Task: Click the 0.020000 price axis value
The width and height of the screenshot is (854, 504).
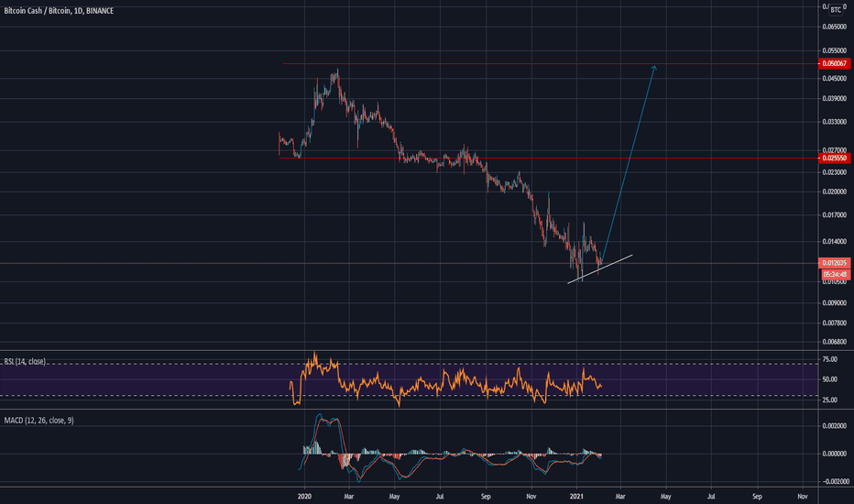Action: (x=835, y=192)
